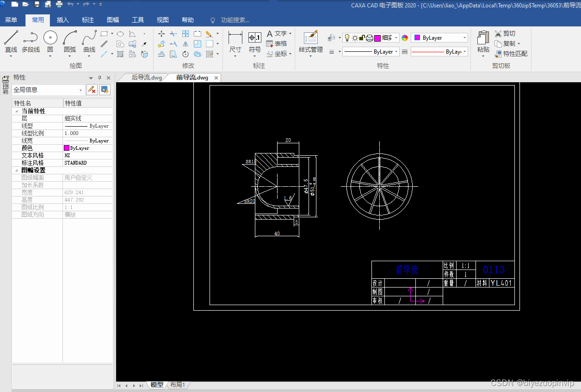Switch to the 帮助 ribbon tab

point(188,20)
